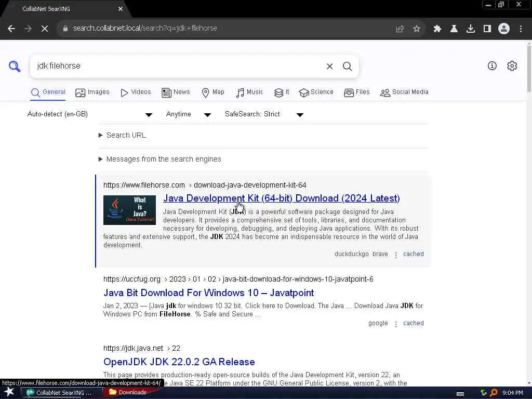Click the network tray icon

pos(484,393)
